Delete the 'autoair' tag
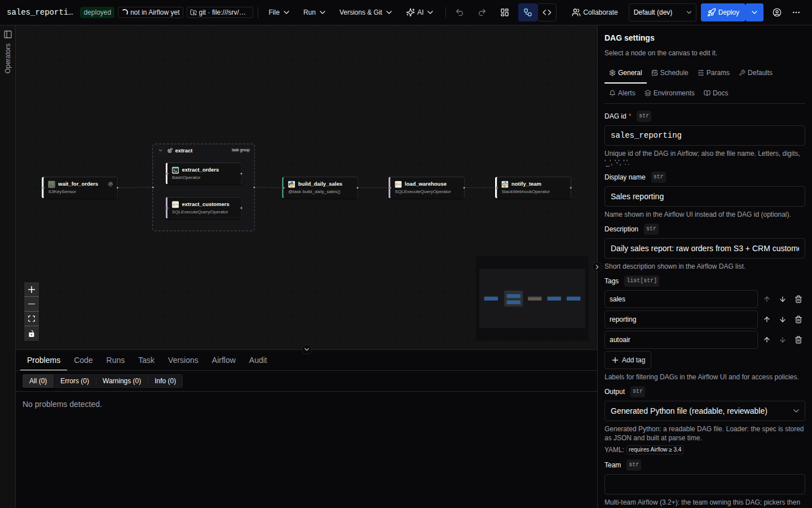This screenshot has width=812, height=508. click(x=798, y=340)
